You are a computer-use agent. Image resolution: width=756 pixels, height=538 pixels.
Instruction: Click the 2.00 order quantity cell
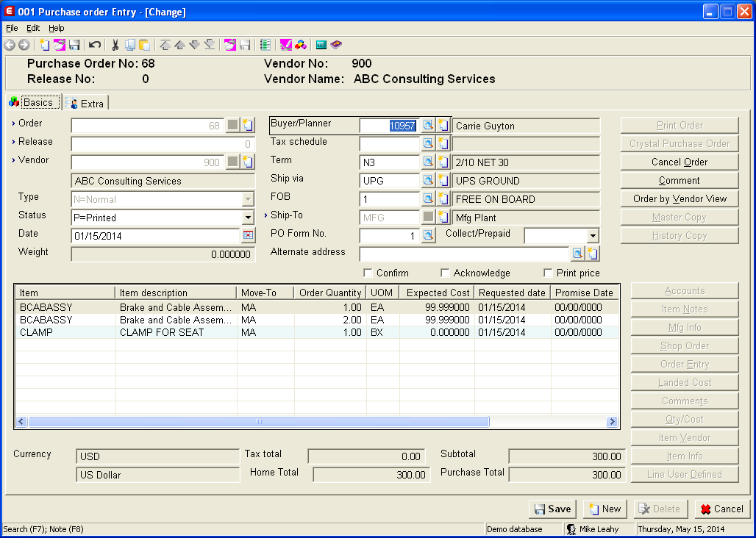click(x=329, y=320)
